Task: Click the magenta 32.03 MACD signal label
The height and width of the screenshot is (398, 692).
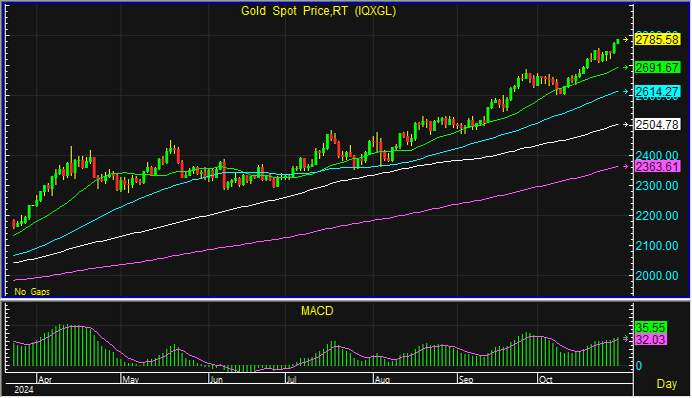Action: [x=651, y=339]
